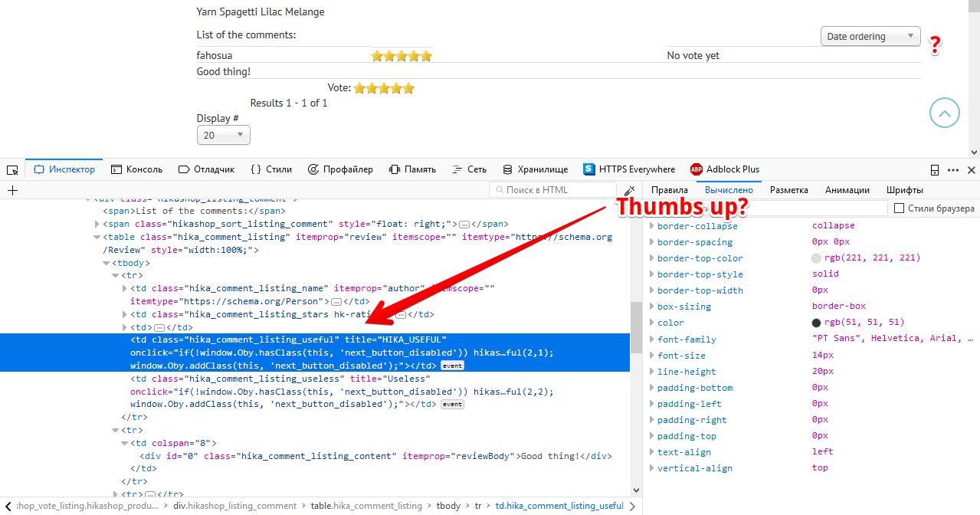Select table.hika_comment_listing breadcrumb
Screen dimensions: 980x515
pos(366,506)
